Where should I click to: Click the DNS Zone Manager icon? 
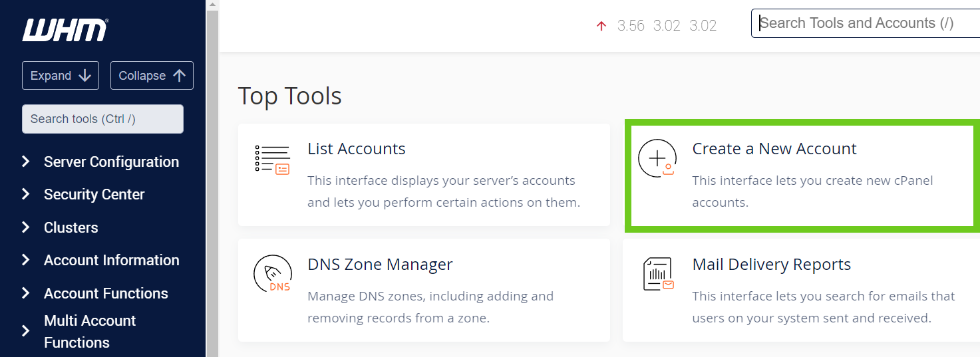[272, 274]
